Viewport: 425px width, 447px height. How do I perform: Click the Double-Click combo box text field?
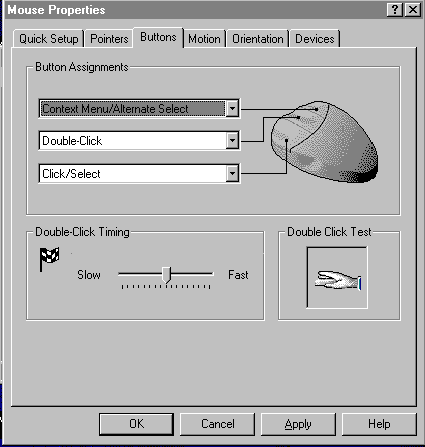(x=133, y=141)
